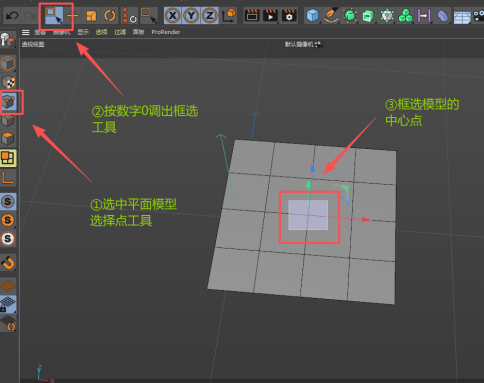Click the 透视视图 viewport label

click(x=33, y=45)
